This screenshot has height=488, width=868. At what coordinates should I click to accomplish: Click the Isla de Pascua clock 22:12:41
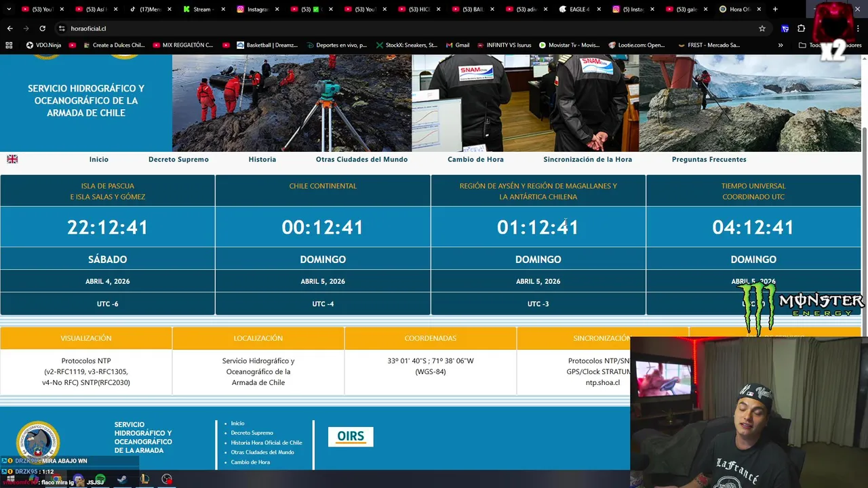[107, 227]
